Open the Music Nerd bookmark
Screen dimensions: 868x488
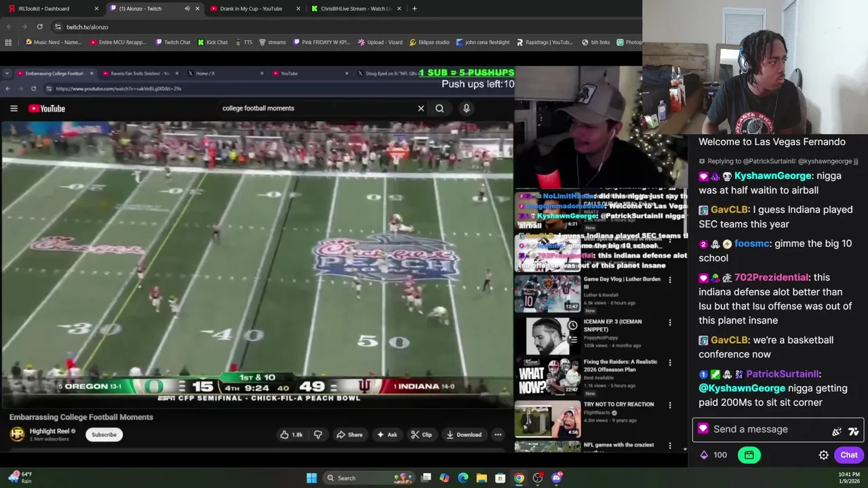pos(53,42)
